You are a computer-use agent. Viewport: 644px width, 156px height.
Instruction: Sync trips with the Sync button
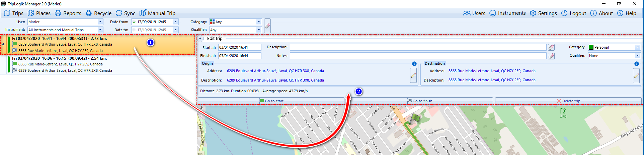[126, 13]
